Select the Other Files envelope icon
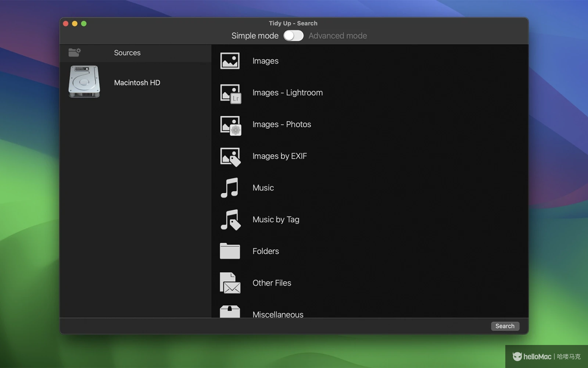 click(x=230, y=283)
